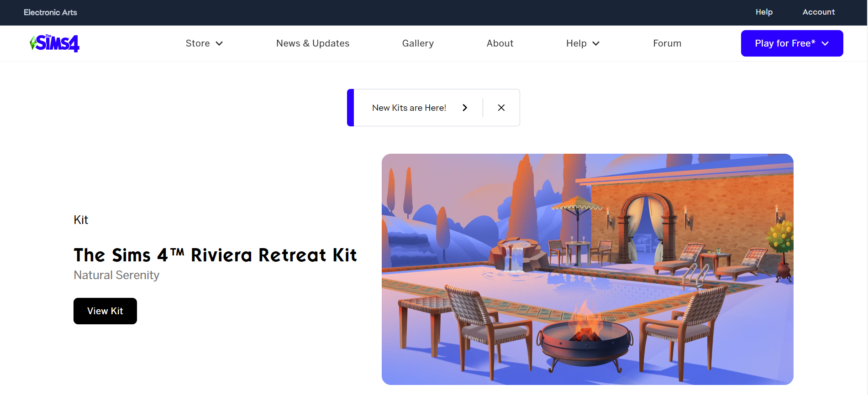Click the arrow next to New Kits are Here
This screenshot has width=868, height=395.
(465, 108)
